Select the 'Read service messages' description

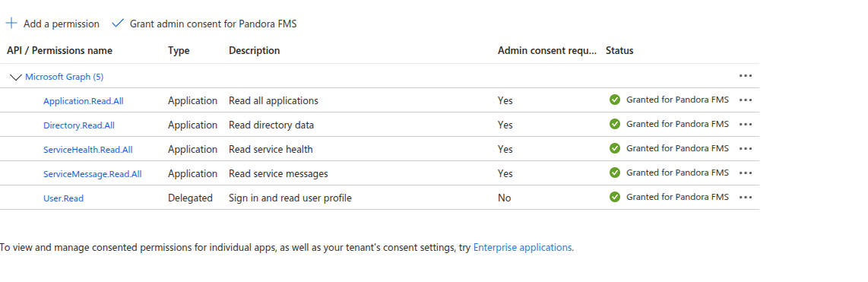pyautogui.click(x=278, y=174)
